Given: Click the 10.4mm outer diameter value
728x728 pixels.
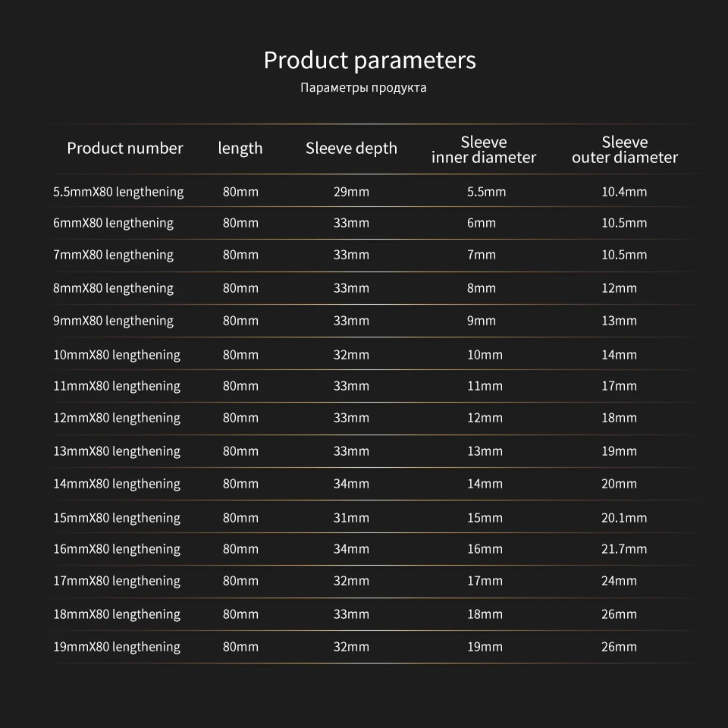Looking at the screenshot, I should click(x=624, y=191).
